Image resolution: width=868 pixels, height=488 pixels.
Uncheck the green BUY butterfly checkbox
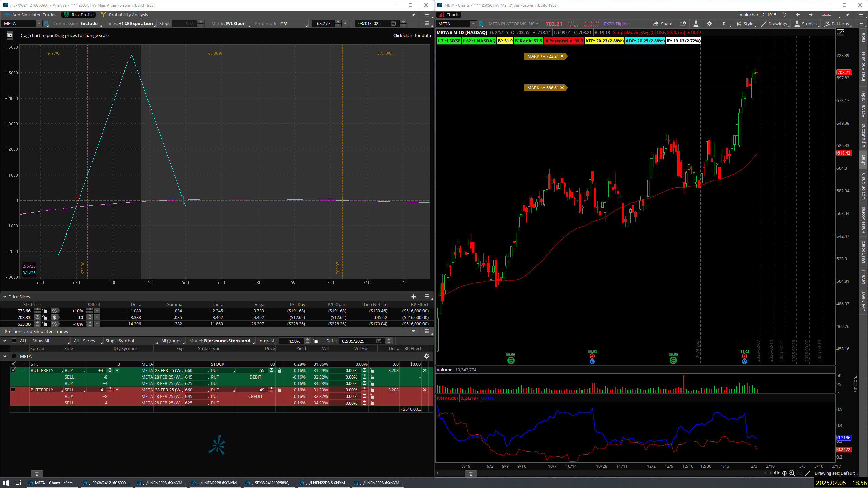click(13, 370)
